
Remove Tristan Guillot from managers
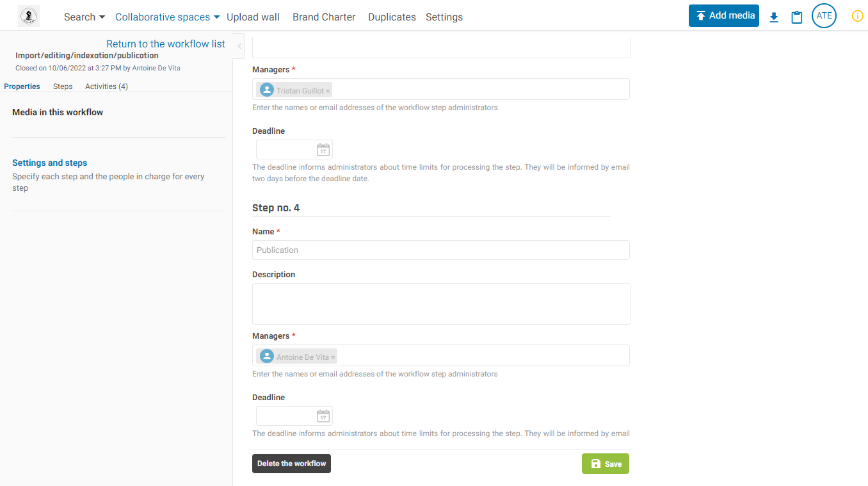tap(328, 91)
